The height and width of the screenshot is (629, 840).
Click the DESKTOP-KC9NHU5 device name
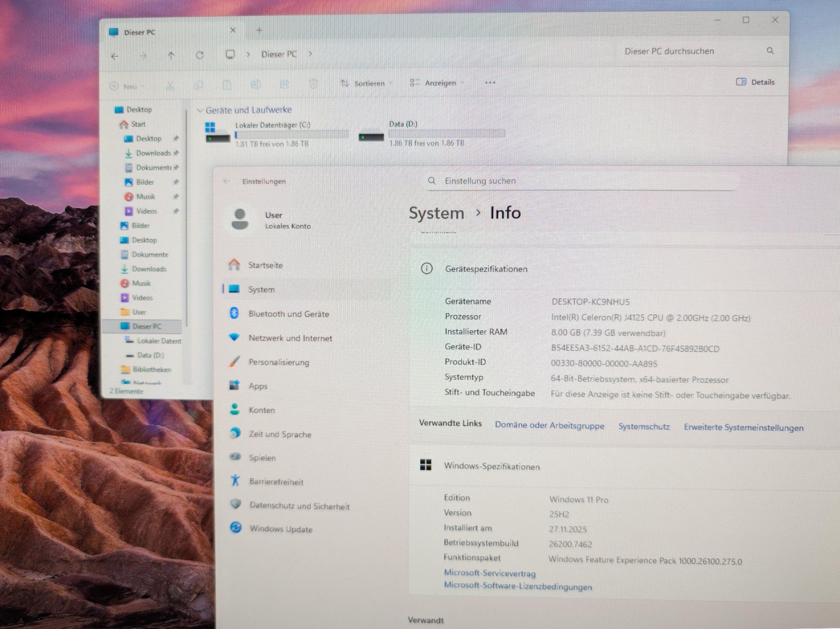click(x=590, y=302)
